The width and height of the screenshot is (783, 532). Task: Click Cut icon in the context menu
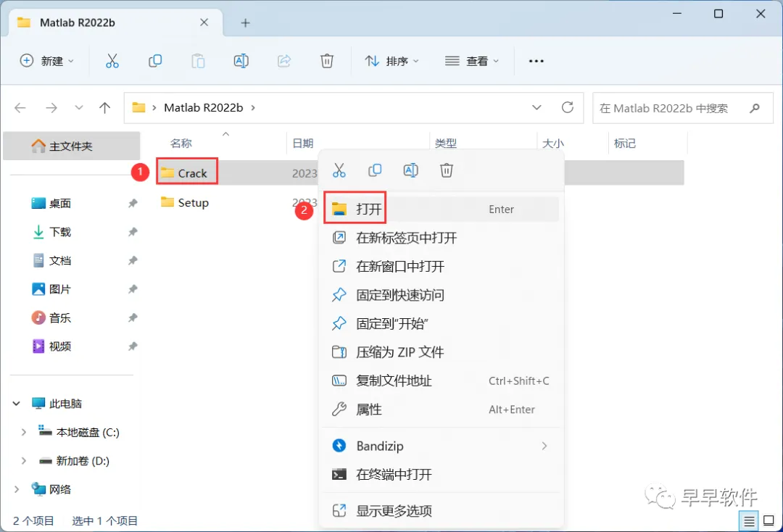coord(339,170)
